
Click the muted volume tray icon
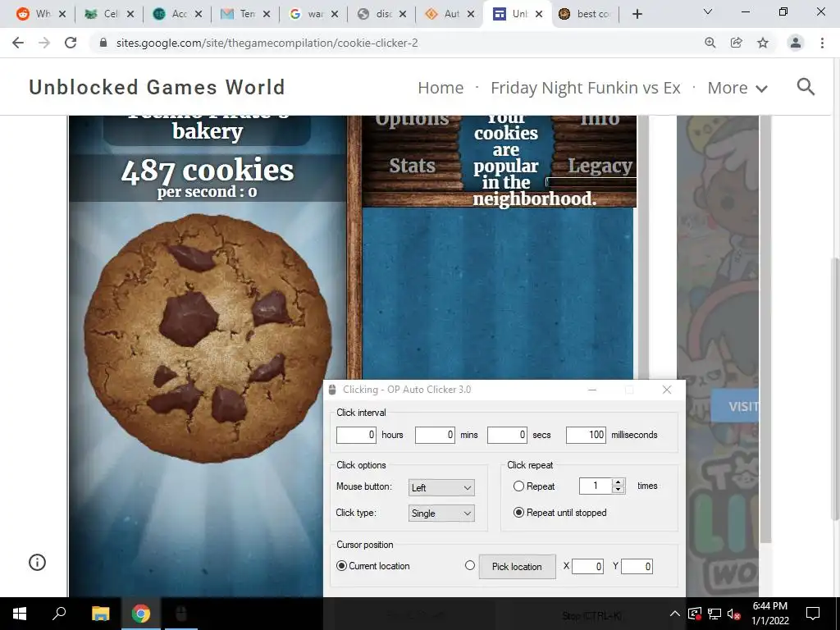733,614
